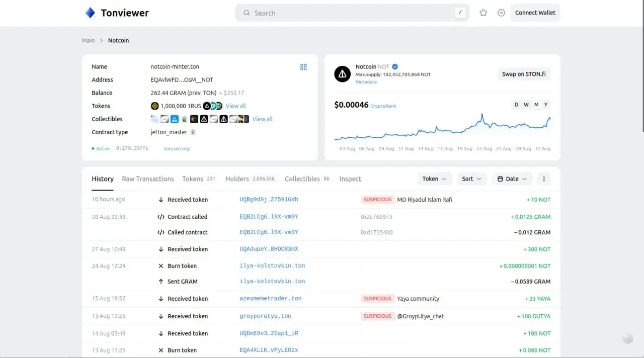This screenshot has width=644, height=358.
Task: Open the Tokens tab
Action: (199, 179)
